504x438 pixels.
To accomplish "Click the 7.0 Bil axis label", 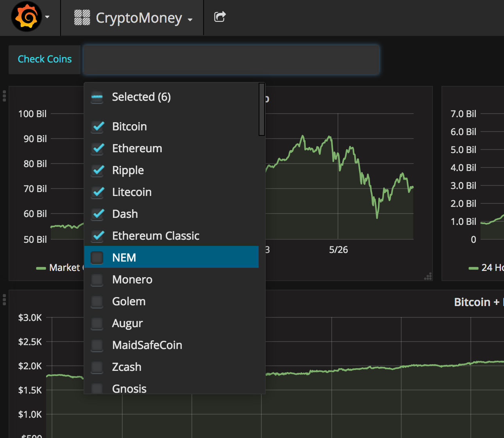I will coord(463,114).
